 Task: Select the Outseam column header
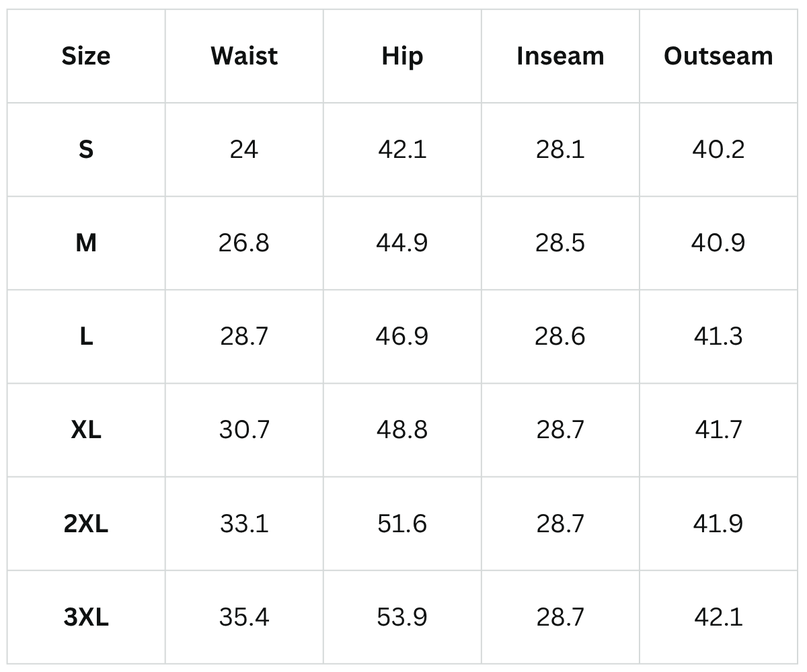[x=718, y=56]
